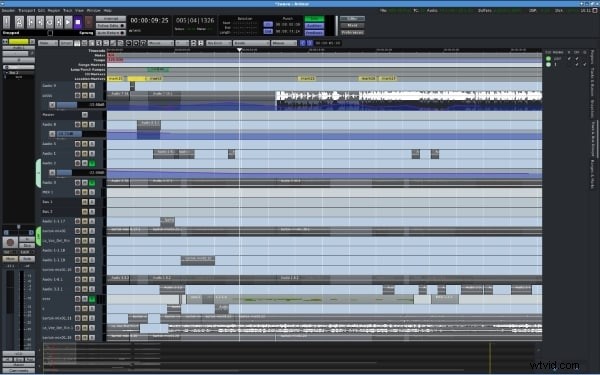The image size is (600, 375).
Task: Record-arm the Audio 8 track
Action: pos(78,125)
